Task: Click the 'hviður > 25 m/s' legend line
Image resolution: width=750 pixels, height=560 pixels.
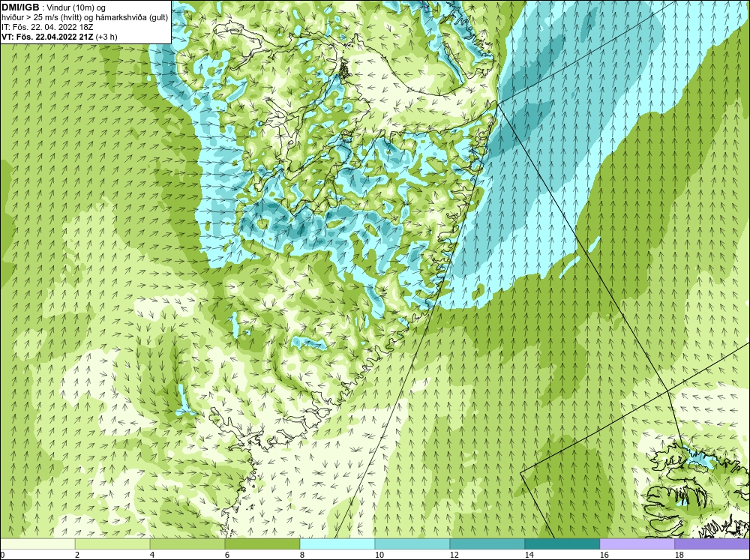Action: tap(85, 17)
